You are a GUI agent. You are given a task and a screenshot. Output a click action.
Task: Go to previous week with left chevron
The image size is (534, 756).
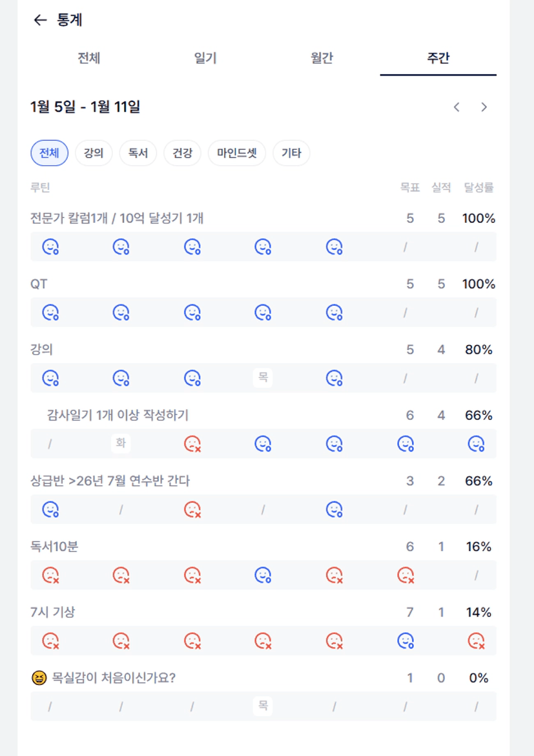point(457,107)
